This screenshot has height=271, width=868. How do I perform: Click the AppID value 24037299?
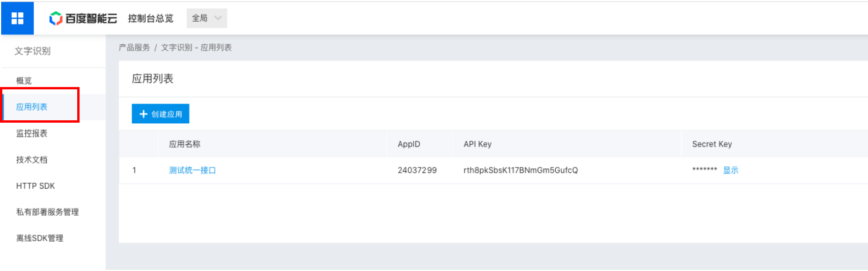tap(417, 171)
